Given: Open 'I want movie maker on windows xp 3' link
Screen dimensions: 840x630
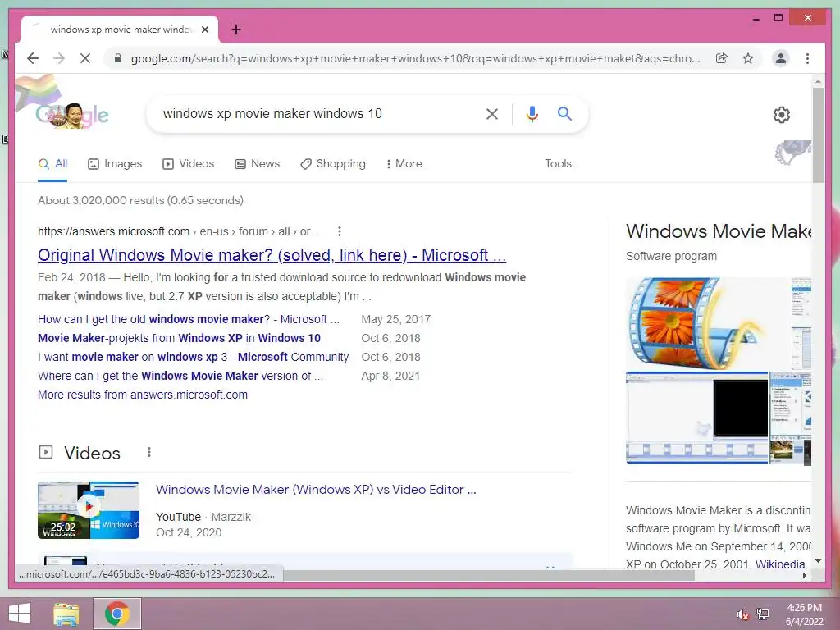Looking at the screenshot, I should (x=193, y=357).
